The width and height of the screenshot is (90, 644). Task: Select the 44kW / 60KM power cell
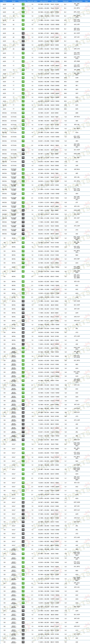pos(55,113)
